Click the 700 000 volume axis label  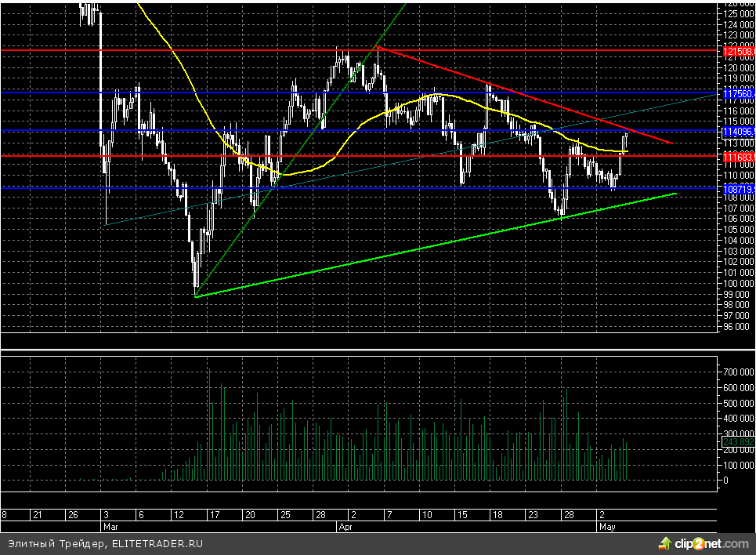[x=738, y=372]
